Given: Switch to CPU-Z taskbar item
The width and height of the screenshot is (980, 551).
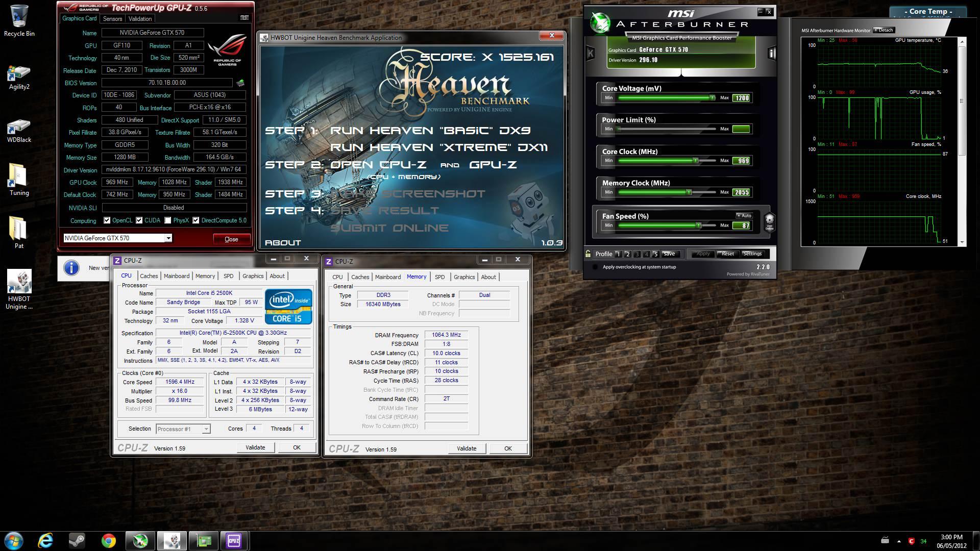Looking at the screenshot, I should [234, 540].
